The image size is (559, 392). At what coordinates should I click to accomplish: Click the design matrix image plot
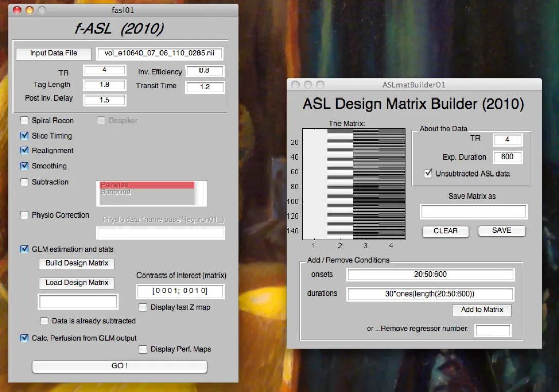pos(354,184)
